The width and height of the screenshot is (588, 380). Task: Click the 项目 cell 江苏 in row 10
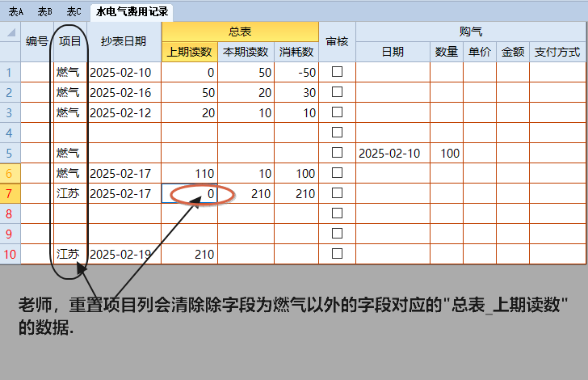click(x=70, y=254)
